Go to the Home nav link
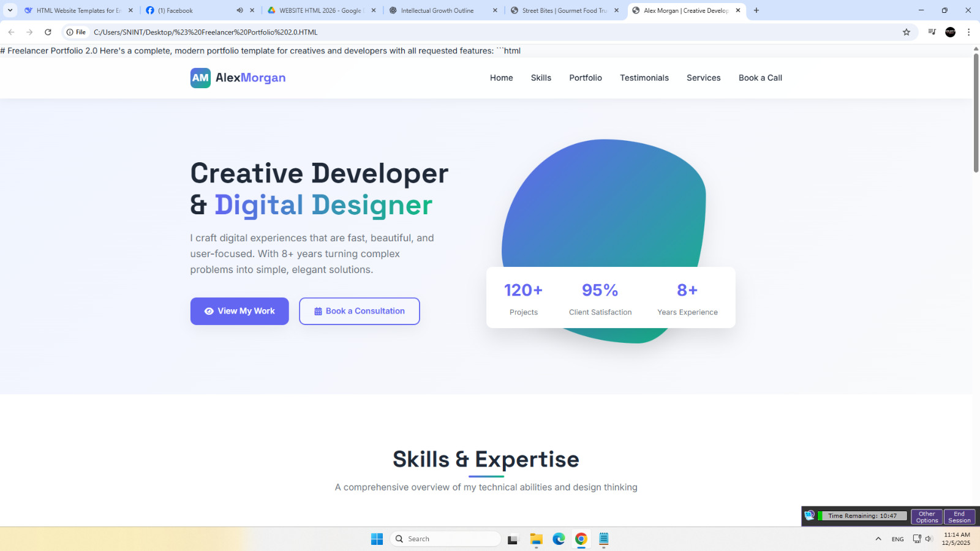The width and height of the screenshot is (980, 551). (x=501, y=78)
